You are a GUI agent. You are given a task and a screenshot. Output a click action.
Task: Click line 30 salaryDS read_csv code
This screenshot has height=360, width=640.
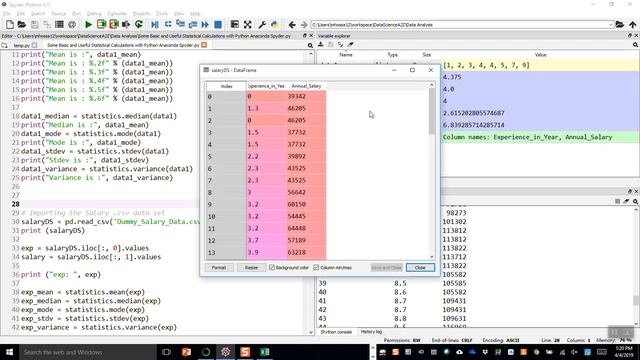tap(111, 222)
